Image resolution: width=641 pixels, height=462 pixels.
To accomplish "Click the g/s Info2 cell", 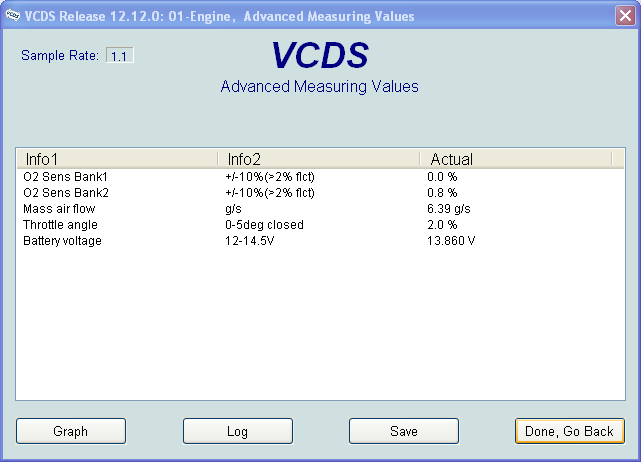I will click(x=233, y=209).
